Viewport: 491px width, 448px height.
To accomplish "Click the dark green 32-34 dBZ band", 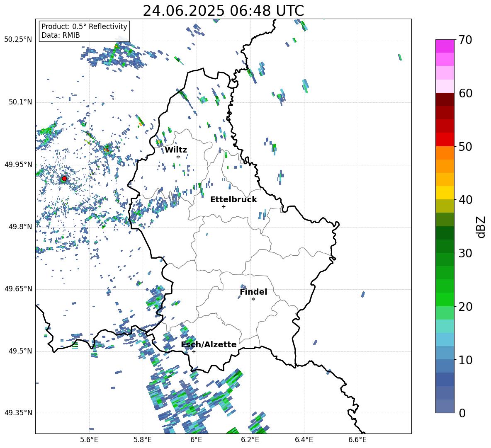I will tap(445, 233).
